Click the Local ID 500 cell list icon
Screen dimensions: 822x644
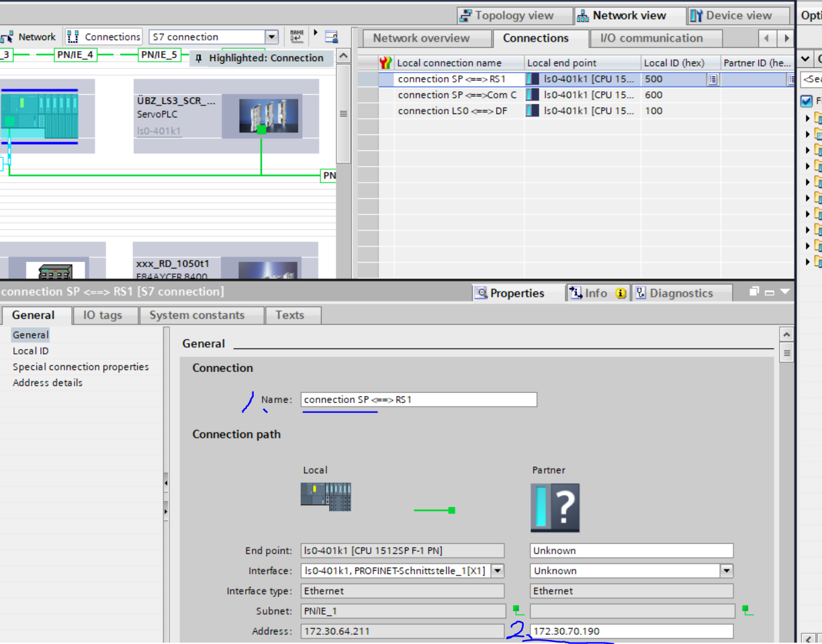click(x=713, y=79)
